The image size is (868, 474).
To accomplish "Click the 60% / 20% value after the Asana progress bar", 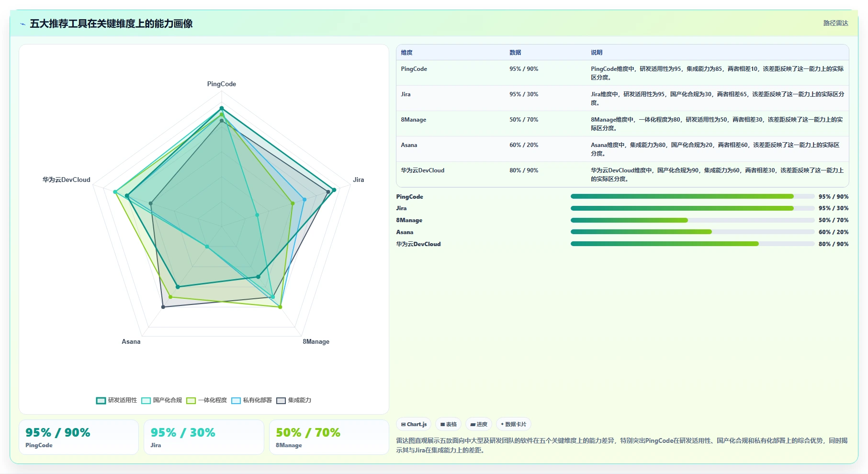I will point(834,232).
